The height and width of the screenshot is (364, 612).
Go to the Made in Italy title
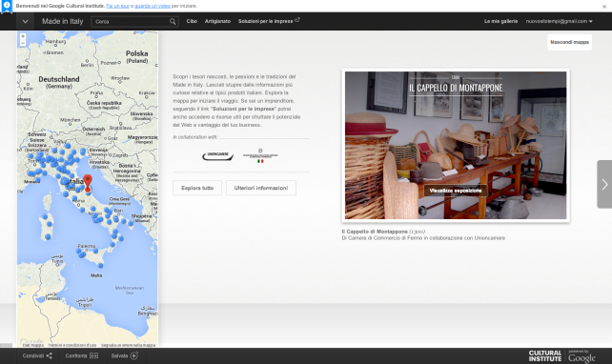[63, 22]
